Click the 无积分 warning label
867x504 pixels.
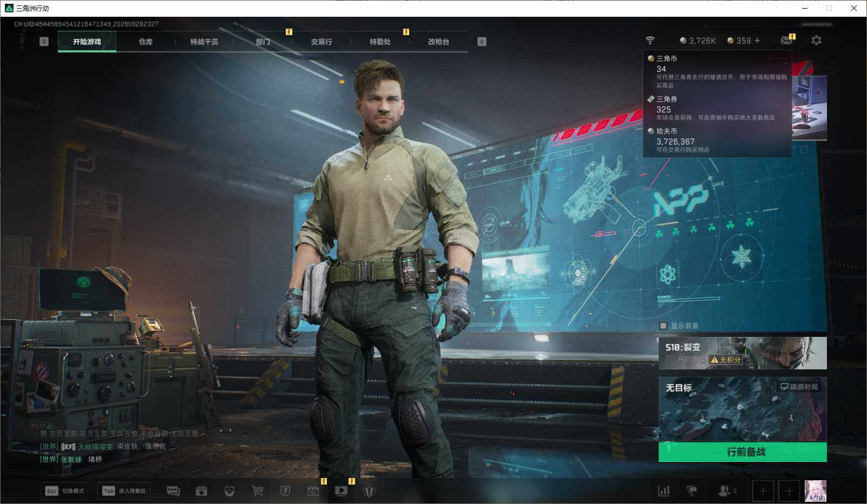coord(726,360)
